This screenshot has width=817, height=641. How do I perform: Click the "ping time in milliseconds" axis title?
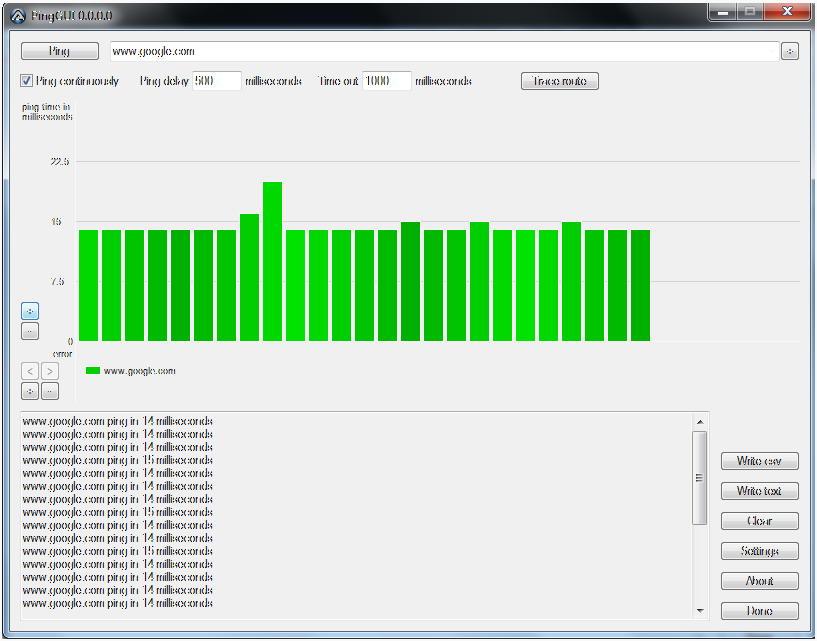(47, 112)
